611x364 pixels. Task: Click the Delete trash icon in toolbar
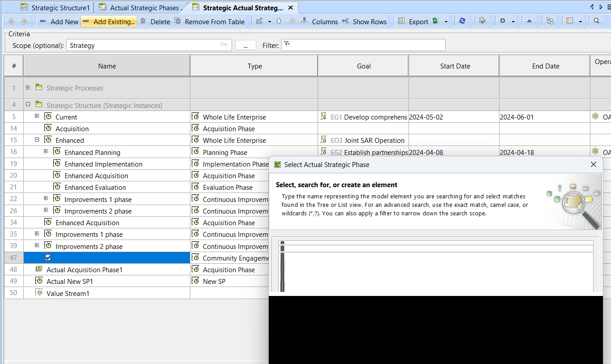click(x=143, y=21)
